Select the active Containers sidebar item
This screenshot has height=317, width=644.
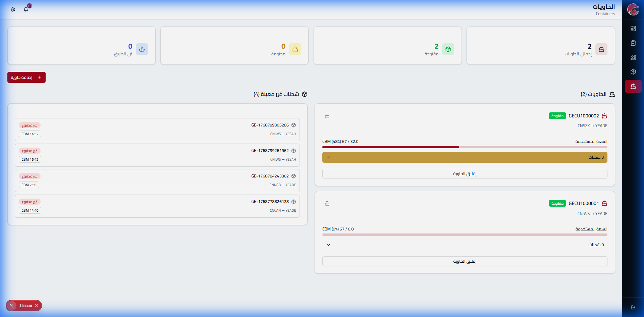pos(633,87)
